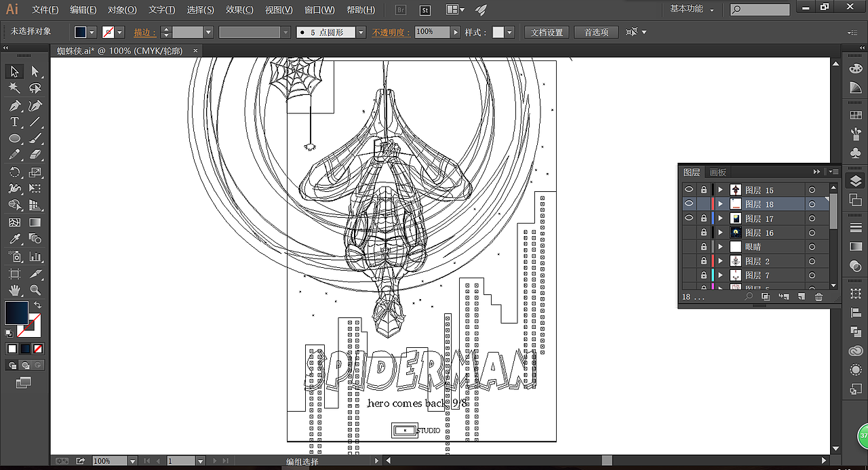Open the Gradient tool
The height and width of the screenshot is (470, 868).
pos(35,223)
